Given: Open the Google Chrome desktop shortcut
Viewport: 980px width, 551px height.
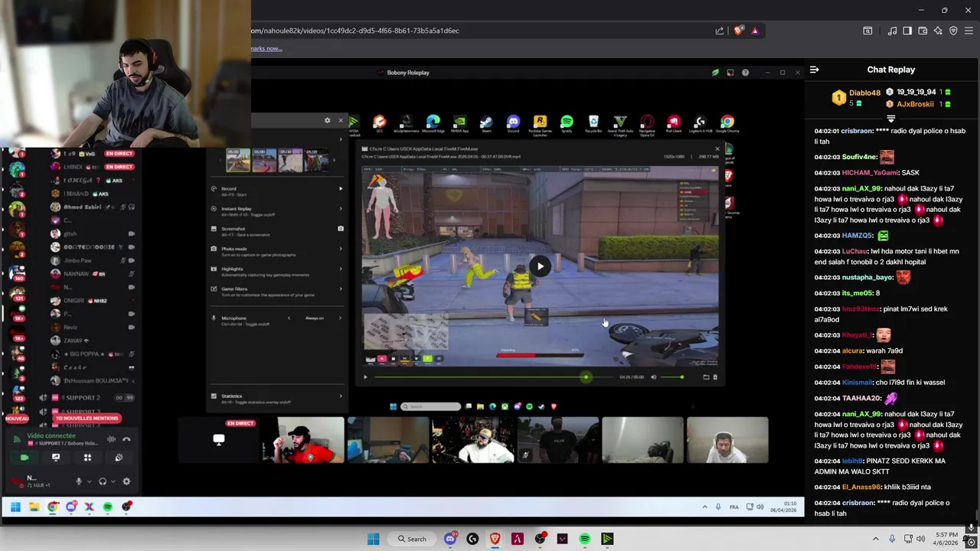Looking at the screenshot, I should (x=727, y=124).
